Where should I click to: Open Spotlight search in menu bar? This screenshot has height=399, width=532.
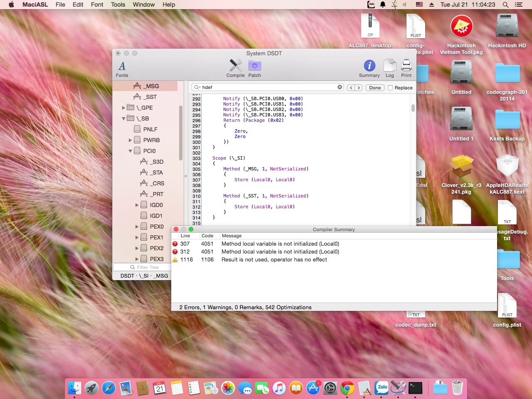(505, 5)
